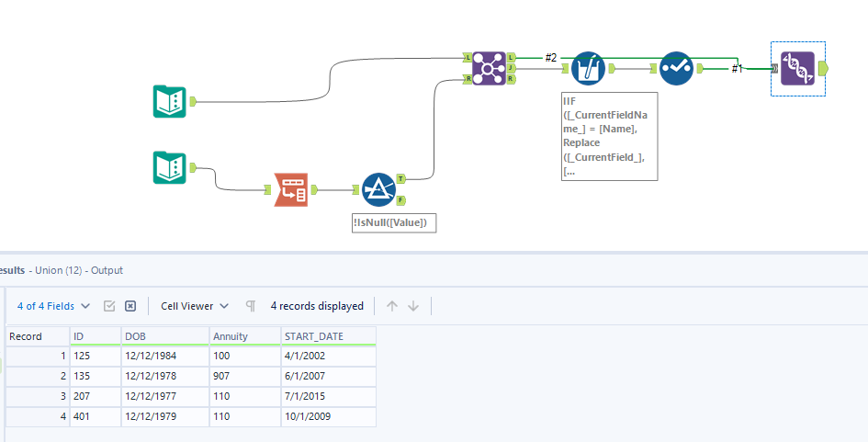Screen dimensions: 868x442
Task: Click the orange Transpose tool
Action: [x=291, y=189]
